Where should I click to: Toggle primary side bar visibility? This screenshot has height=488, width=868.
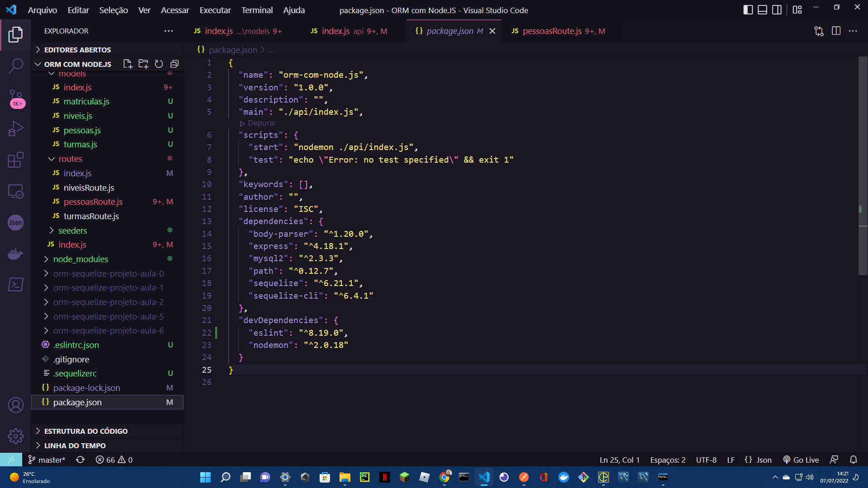click(748, 10)
